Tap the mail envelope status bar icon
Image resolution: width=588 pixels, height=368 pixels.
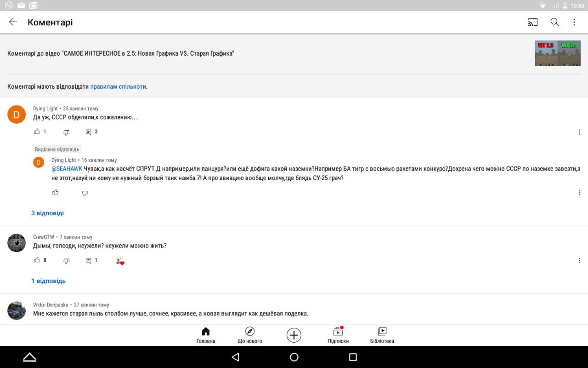pyautogui.click(x=21, y=6)
